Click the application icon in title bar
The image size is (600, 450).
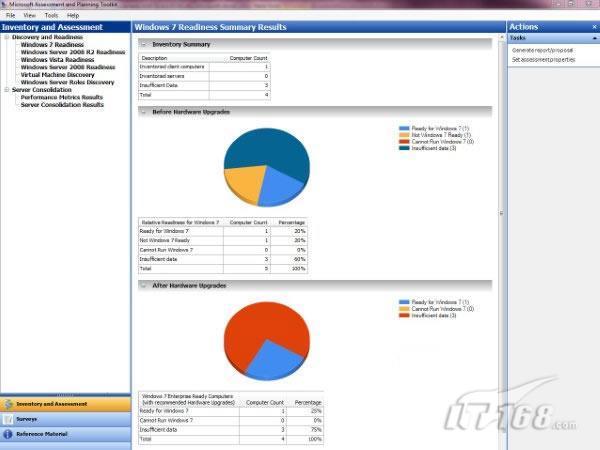[4, 4]
